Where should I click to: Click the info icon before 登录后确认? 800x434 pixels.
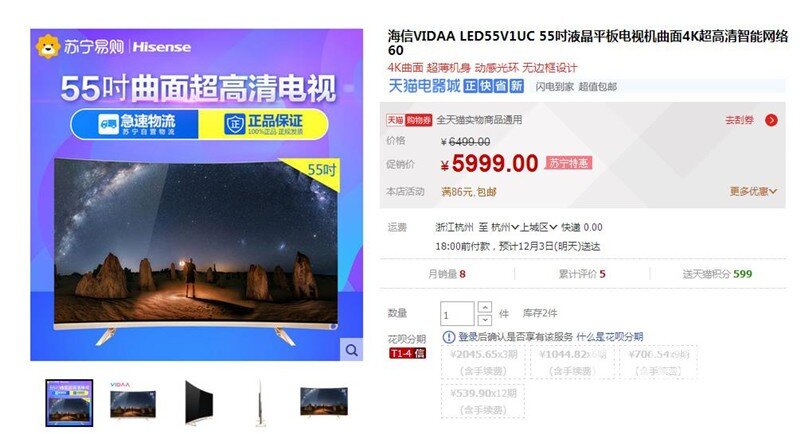[x=448, y=337]
